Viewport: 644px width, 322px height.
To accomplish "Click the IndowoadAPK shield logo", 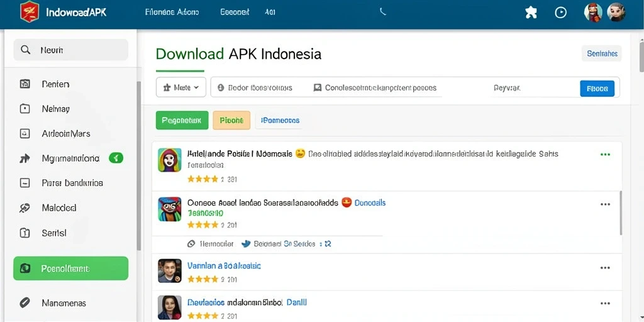I will (x=30, y=12).
